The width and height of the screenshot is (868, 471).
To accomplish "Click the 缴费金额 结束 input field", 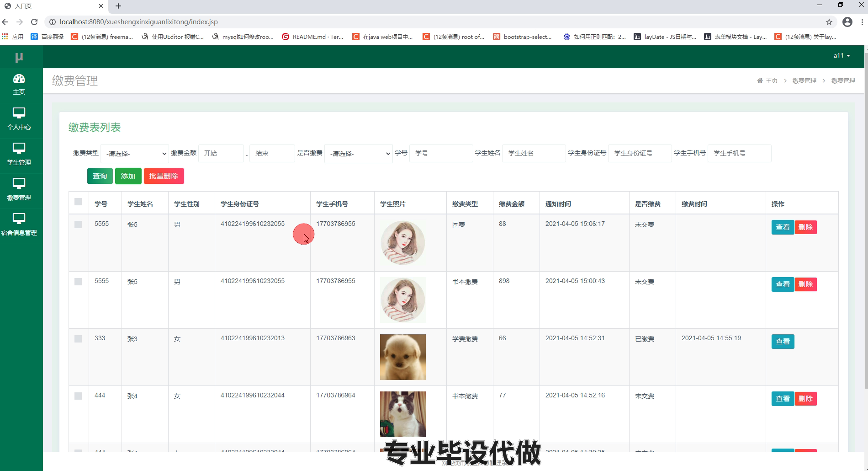I will pos(272,153).
